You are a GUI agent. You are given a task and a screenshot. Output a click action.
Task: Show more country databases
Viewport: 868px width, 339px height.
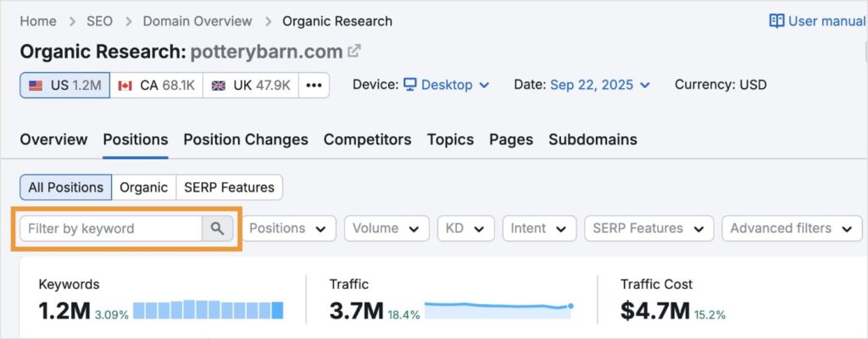pyautogui.click(x=314, y=86)
